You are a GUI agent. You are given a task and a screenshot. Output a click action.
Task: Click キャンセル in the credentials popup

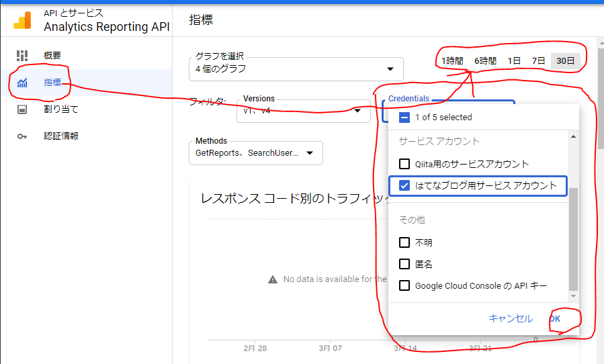[x=511, y=318]
